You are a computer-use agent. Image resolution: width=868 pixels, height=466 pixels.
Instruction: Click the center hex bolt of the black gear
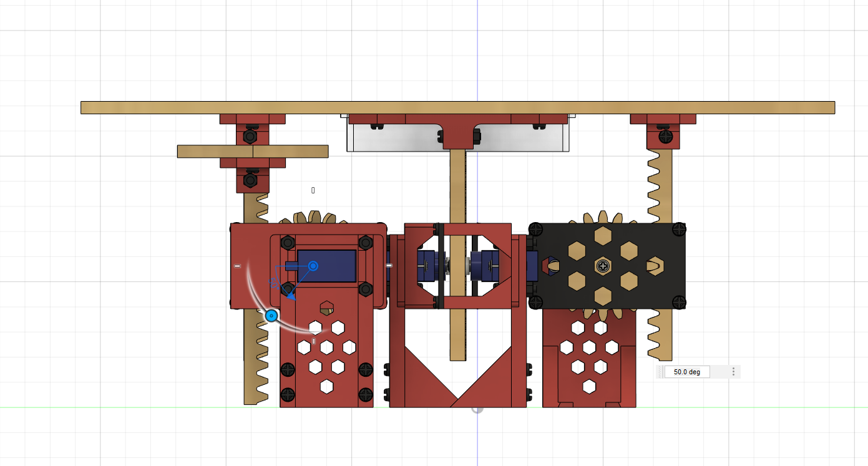tap(602, 266)
